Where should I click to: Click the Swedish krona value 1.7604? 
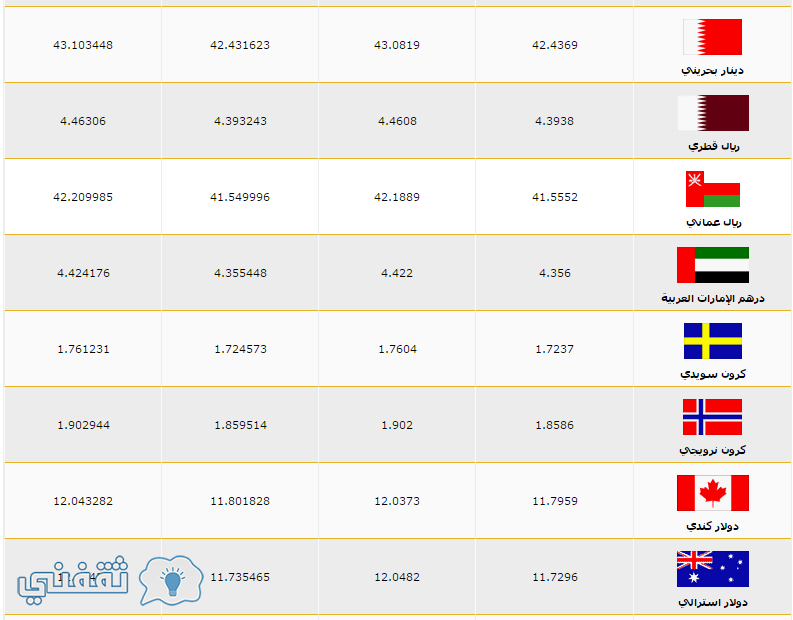(x=397, y=349)
